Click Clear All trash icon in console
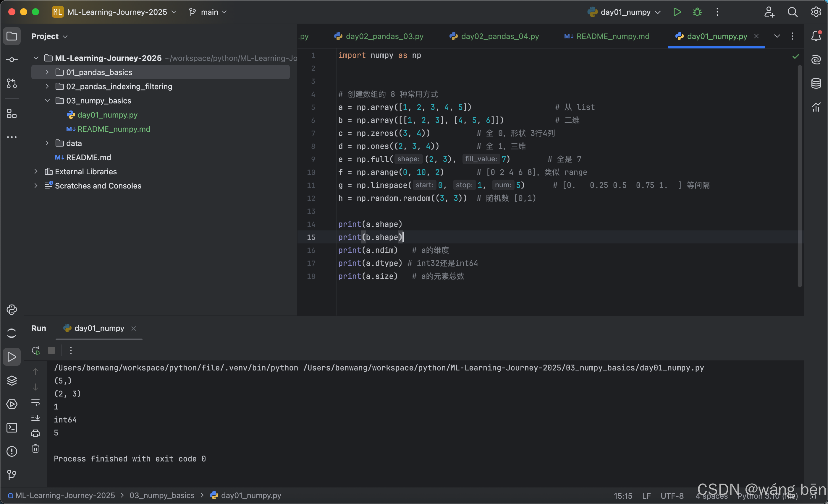 tap(35, 448)
